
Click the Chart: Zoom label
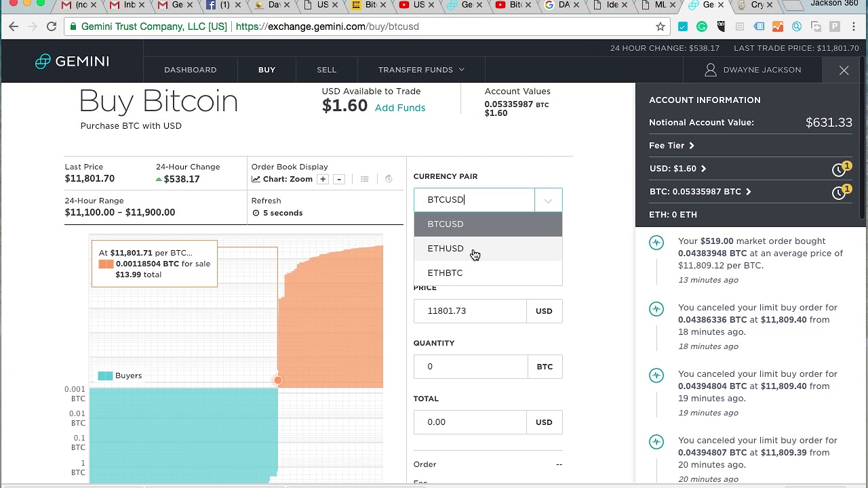pos(288,179)
